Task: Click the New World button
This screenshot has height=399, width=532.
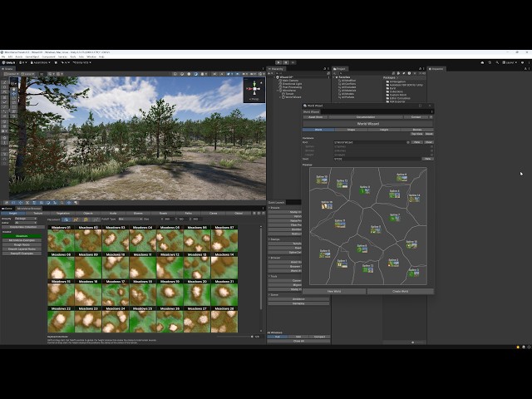Action: [334, 291]
